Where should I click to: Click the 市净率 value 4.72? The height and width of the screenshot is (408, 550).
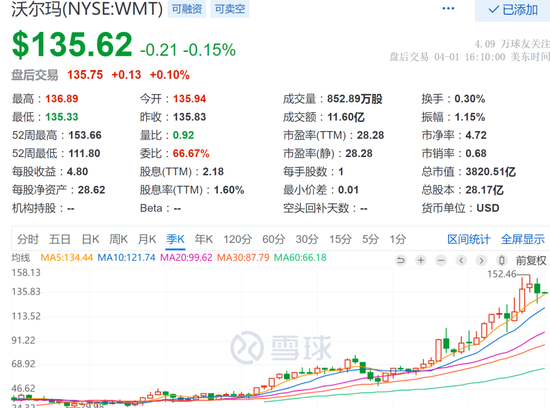(476, 135)
